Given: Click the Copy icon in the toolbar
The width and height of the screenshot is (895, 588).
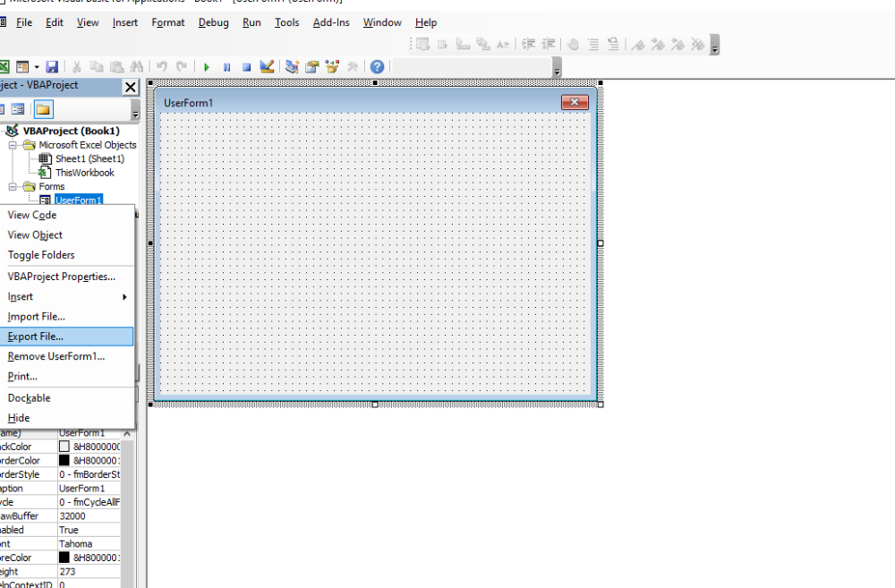Looking at the screenshot, I should (97, 67).
